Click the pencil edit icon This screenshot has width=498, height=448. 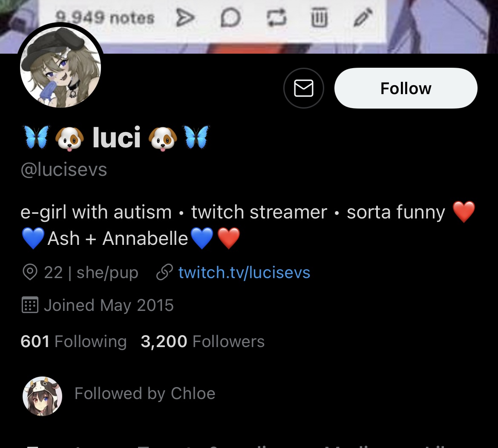point(363,17)
